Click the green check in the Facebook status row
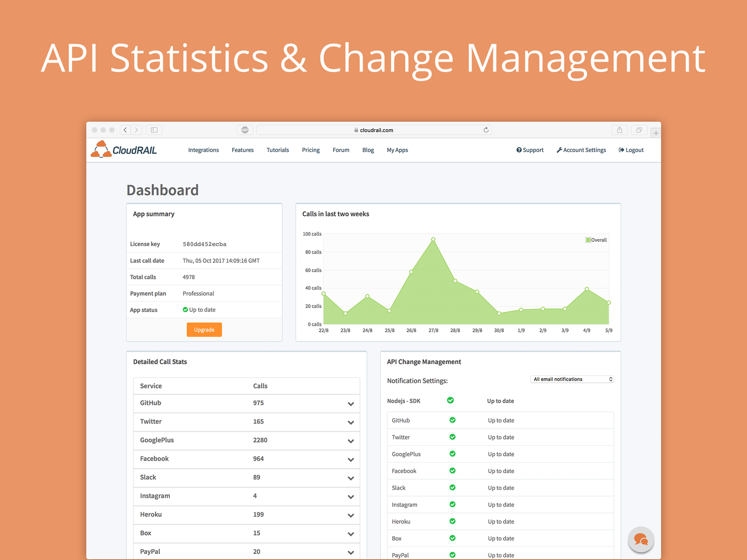The height and width of the screenshot is (560, 747). [x=452, y=470]
